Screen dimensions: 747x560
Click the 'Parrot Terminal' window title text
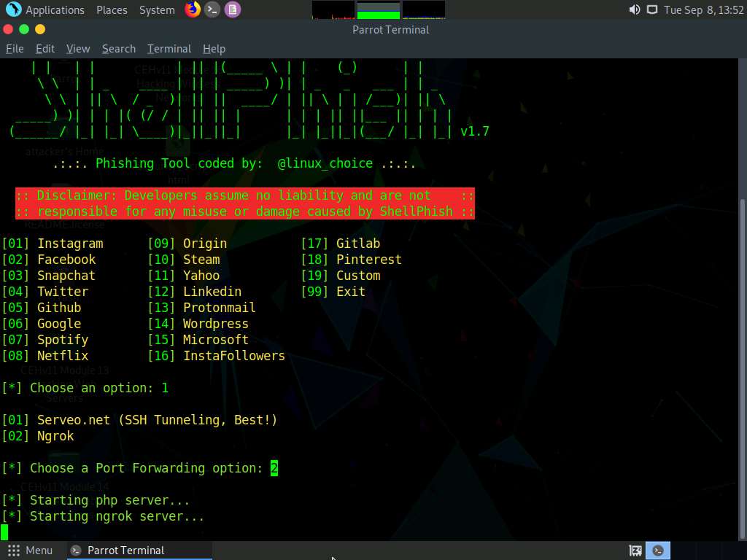click(391, 29)
